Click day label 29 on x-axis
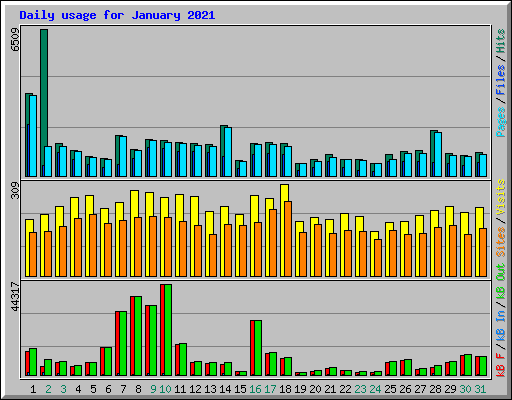The width and height of the screenshot is (512, 400). pyautogui.click(x=450, y=389)
